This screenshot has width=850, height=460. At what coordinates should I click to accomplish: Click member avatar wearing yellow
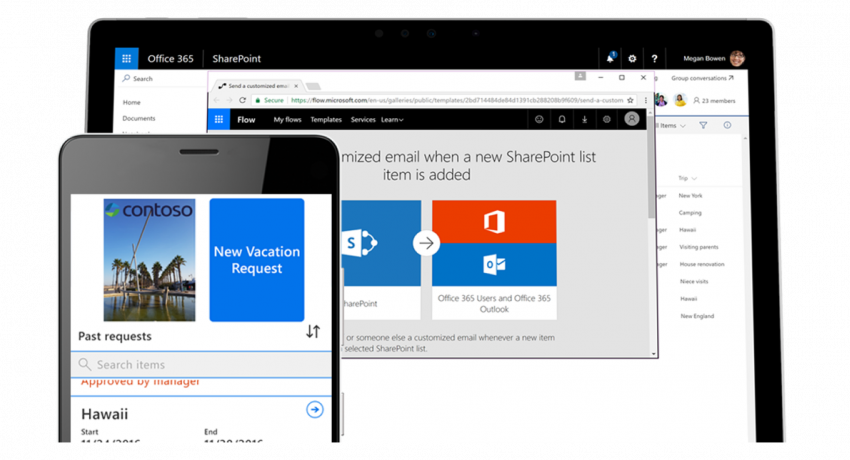click(680, 100)
